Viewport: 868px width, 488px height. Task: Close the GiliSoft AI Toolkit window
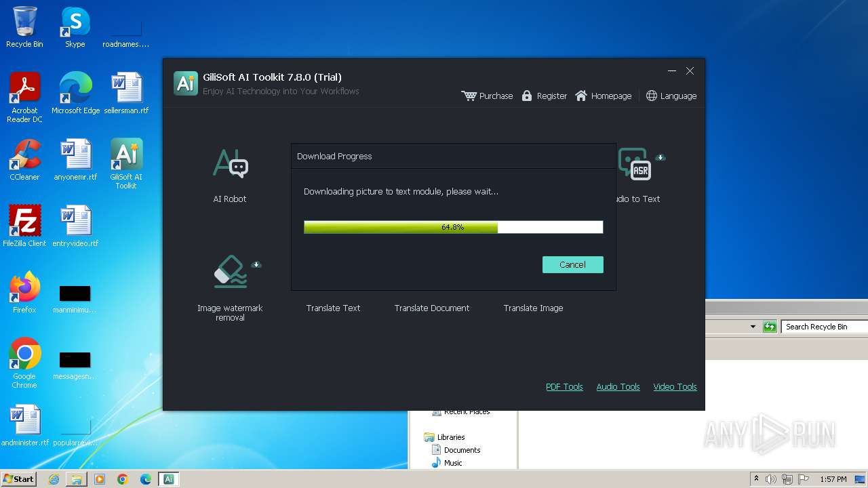point(690,70)
